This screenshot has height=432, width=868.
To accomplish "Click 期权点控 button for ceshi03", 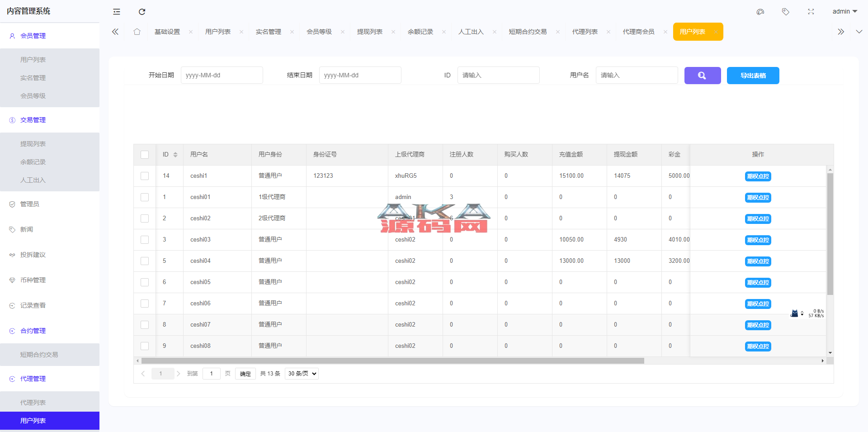I will coord(758,240).
